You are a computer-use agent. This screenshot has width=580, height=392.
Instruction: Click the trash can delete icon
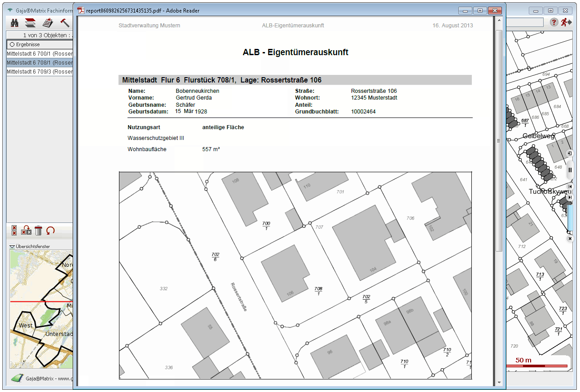click(x=38, y=231)
